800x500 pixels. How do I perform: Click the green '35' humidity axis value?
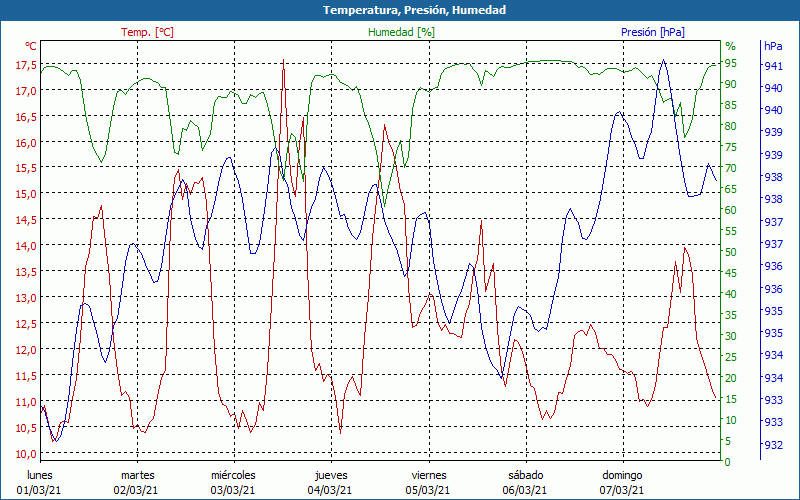tap(731, 315)
